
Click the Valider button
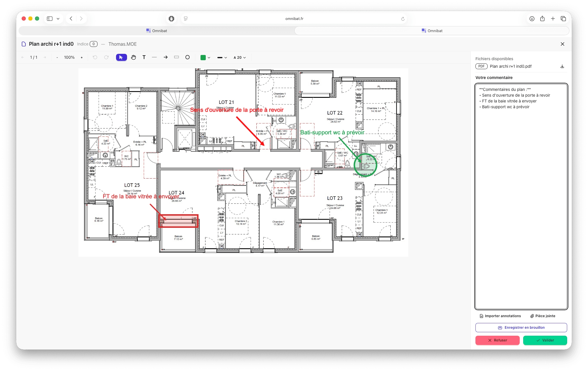click(x=545, y=340)
